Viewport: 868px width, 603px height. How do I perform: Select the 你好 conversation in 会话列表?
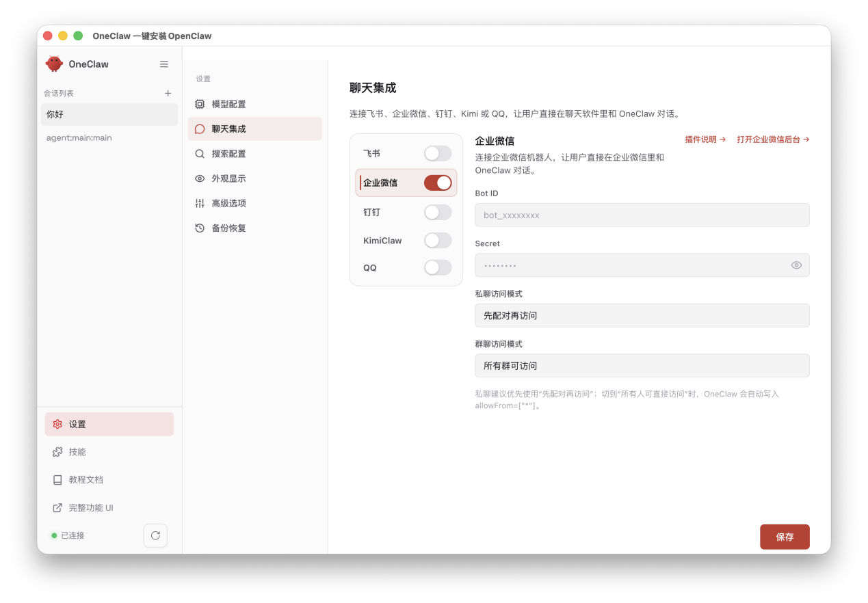pos(109,114)
